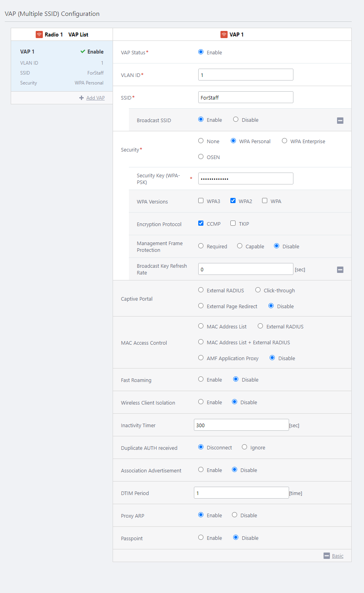The width and height of the screenshot is (364, 593).
Task: Select WPA Enterprise security option
Action: click(x=285, y=141)
